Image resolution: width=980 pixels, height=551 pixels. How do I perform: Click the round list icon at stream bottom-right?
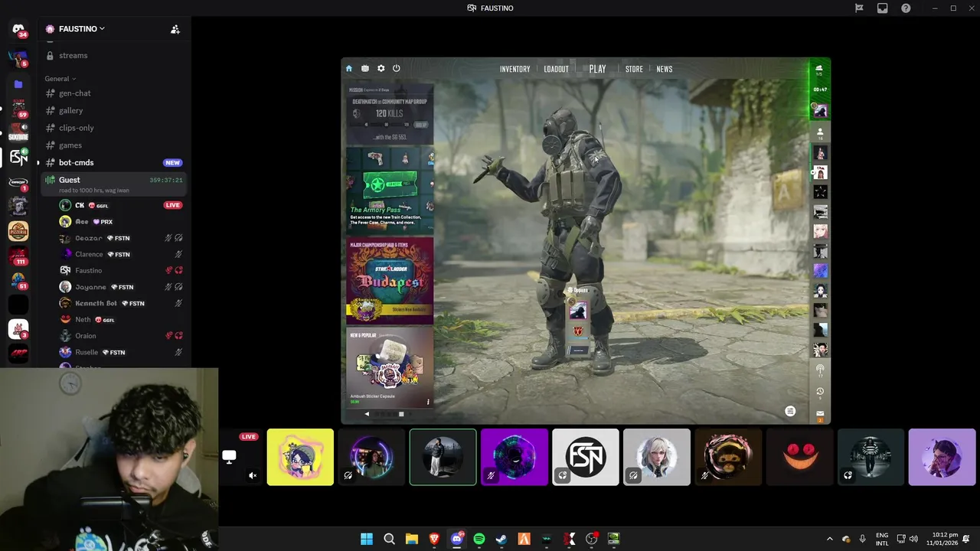tap(790, 411)
